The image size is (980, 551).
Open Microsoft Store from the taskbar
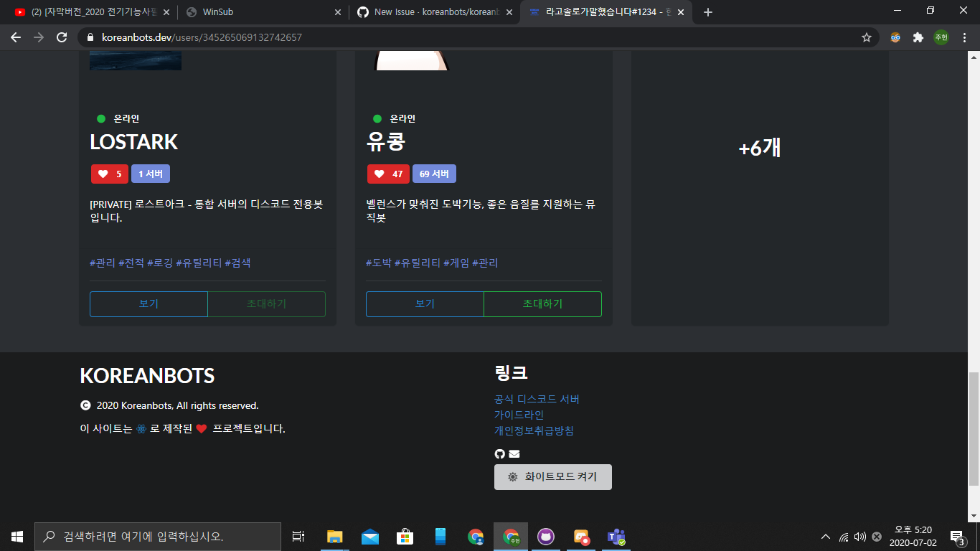pos(405,536)
